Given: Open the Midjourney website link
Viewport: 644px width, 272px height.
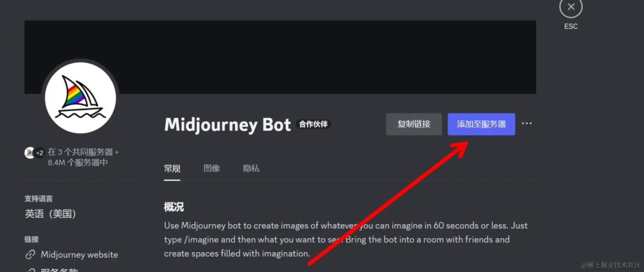Looking at the screenshot, I should 79,255.
